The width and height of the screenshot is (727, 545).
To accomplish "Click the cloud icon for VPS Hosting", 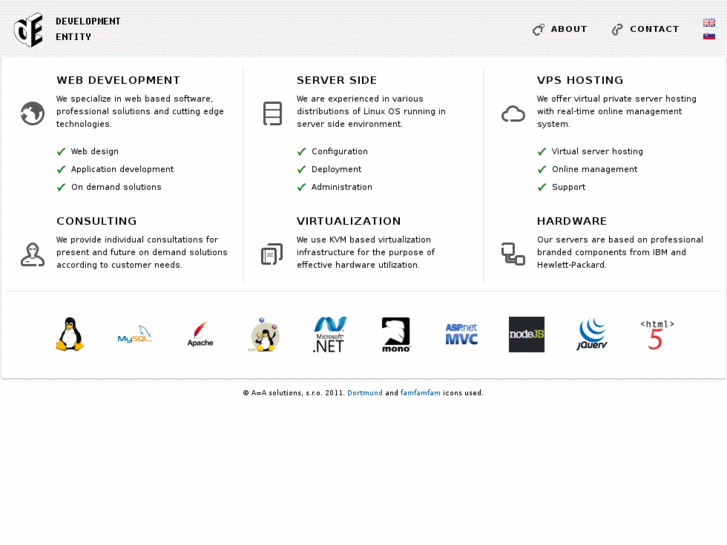I will [513, 114].
